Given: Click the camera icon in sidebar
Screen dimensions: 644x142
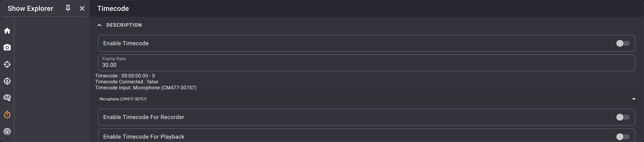Looking at the screenshot, I should pos(7,48).
